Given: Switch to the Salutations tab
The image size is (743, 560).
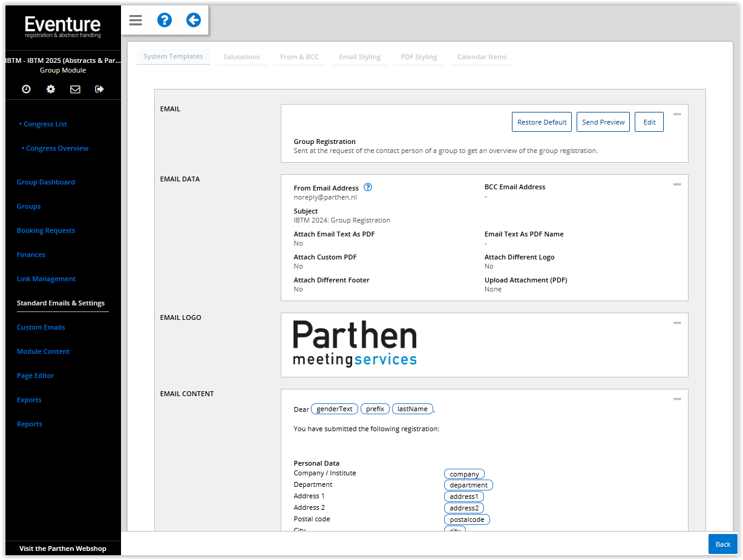Looking at the screenshot, I should (x=241, y=57).
